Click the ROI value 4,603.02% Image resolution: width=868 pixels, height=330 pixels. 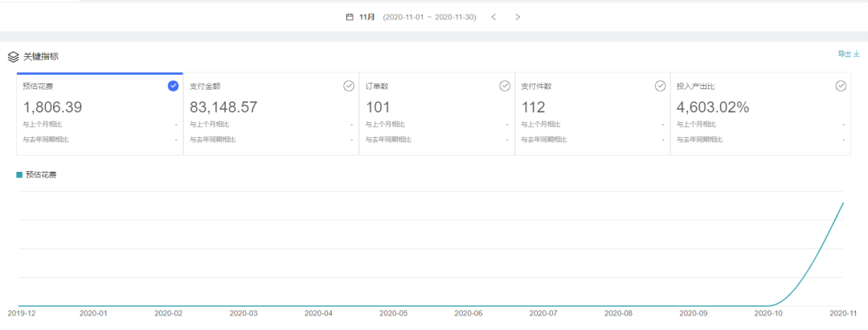713,108
